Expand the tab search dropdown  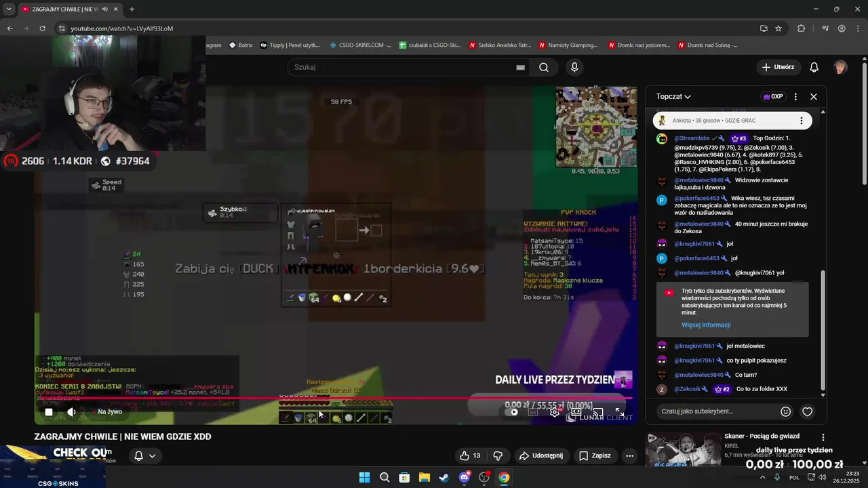(x=9, y=9)
